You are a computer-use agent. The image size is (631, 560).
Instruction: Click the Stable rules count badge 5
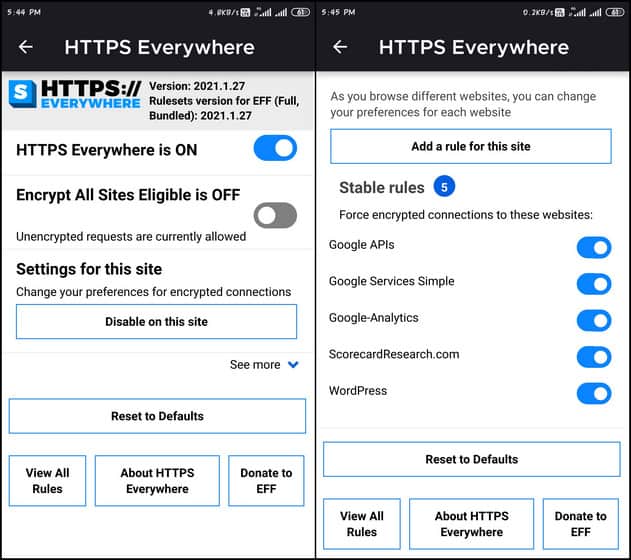point(444,187)
